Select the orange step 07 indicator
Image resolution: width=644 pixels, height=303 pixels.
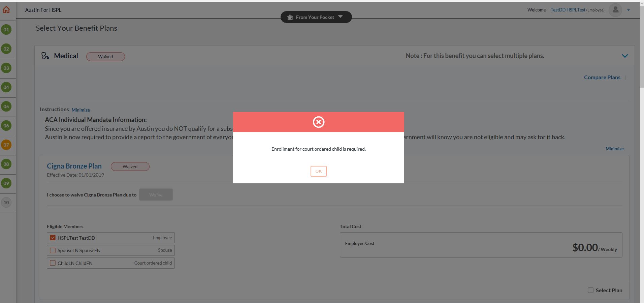click(x=6, y=145)
